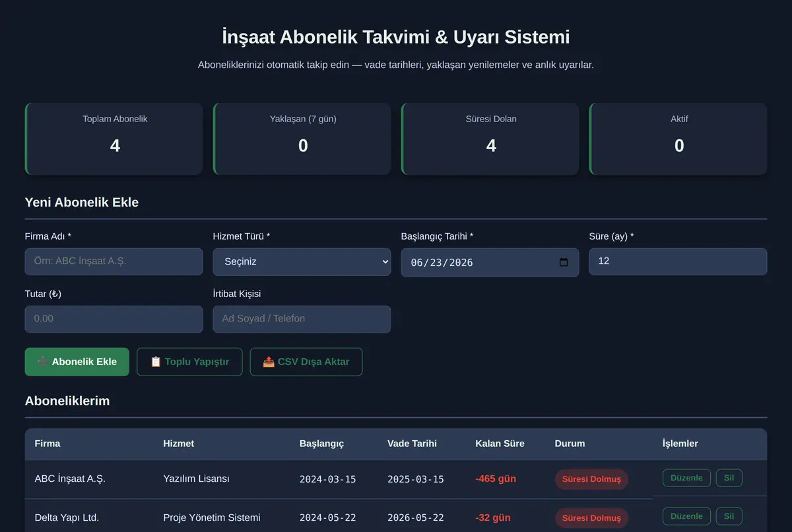Click Sil for Delta Yapı Ltd.
Viewport: 792px width, 532px height.
(729, 516)
